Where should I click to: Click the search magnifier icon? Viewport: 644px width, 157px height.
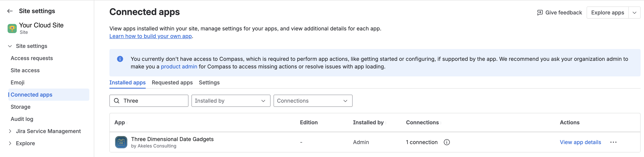116,101
